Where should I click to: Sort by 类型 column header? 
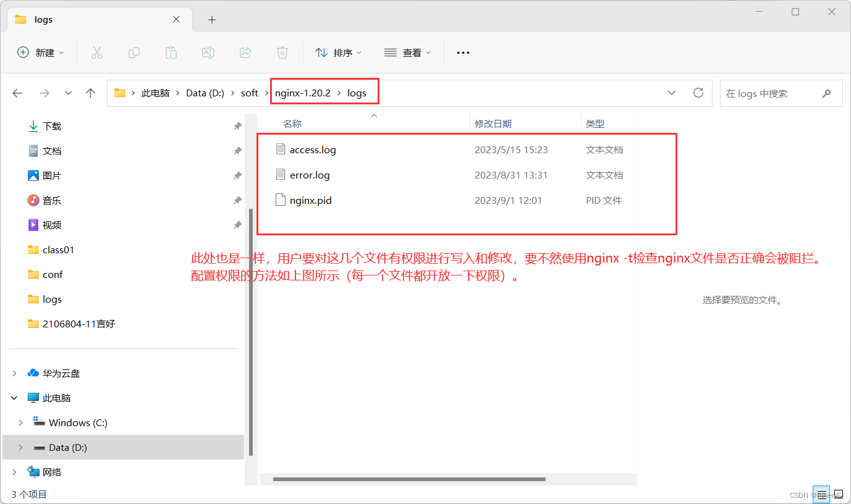coord(595,124)
